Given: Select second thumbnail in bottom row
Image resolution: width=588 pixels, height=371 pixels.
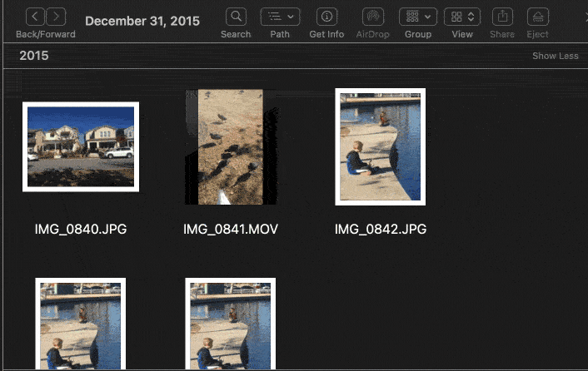Looking at the screenshot, I should point(231,324).
